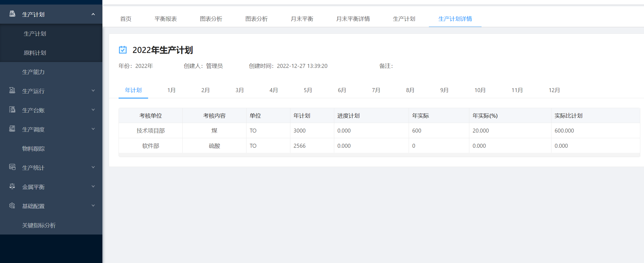The image size is (644, 263).
Task: Click the 20.000 percentage value
Action: click(x=481, y=131)
